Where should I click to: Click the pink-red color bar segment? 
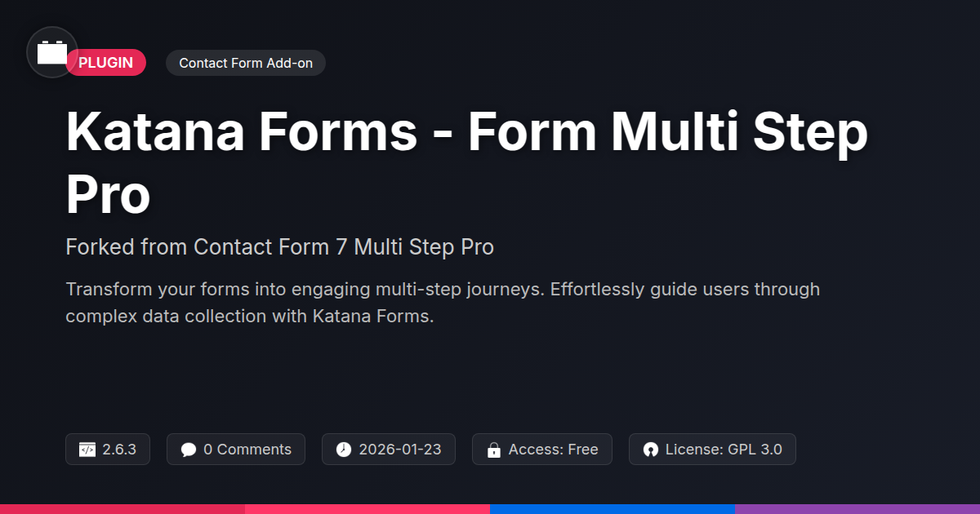[x=367, y=508]
